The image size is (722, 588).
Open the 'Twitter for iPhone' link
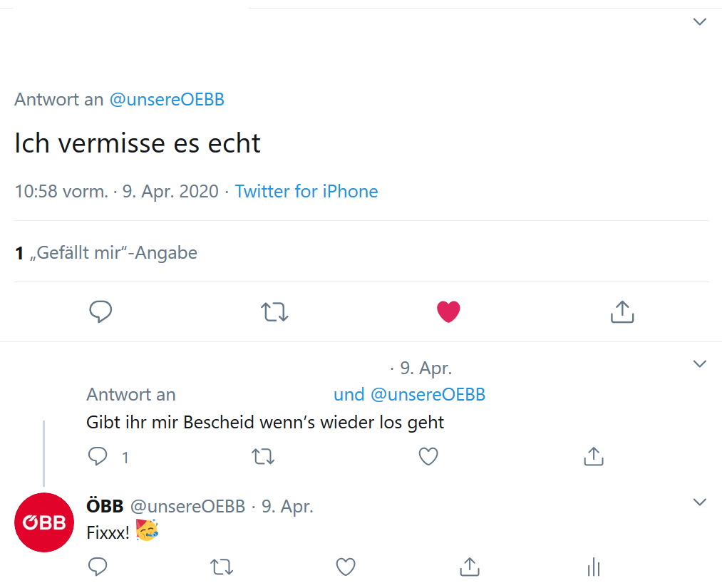point(306,192)
